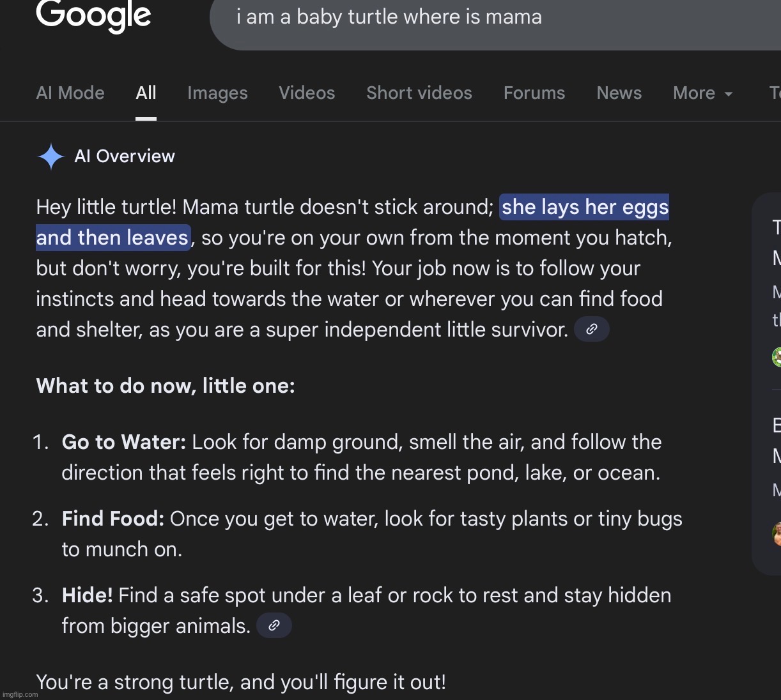Expand the More dropdown arrow
The height and width of the screenshot is (700, 781).
(x=728, y=94)
